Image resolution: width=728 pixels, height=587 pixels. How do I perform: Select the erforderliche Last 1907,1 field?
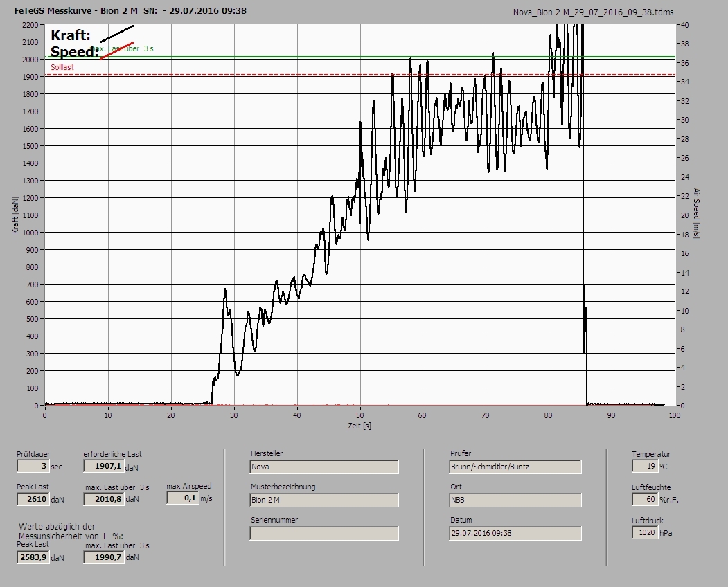pos(103,466)
